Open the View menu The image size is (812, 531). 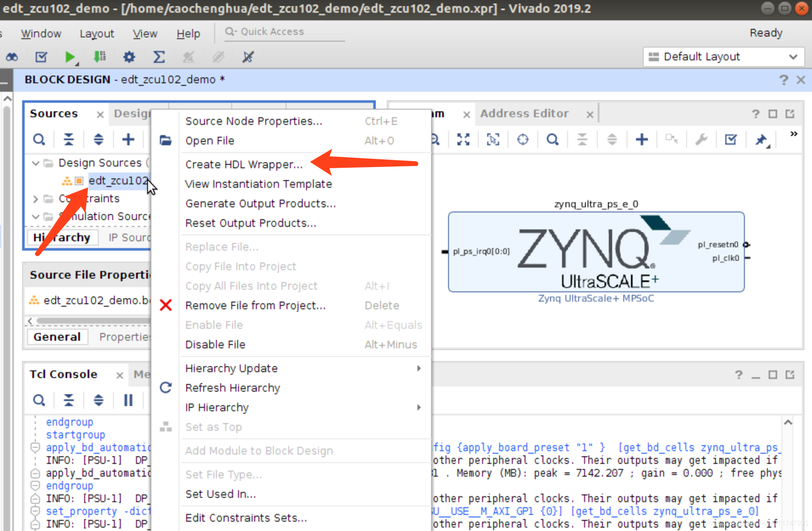point(145,33)
